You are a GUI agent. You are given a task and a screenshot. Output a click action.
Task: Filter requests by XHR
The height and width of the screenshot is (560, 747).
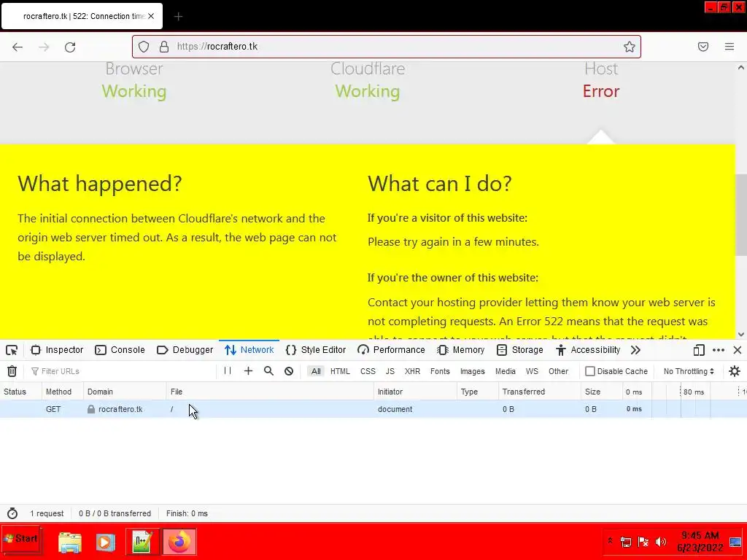[x=413, y=371]
